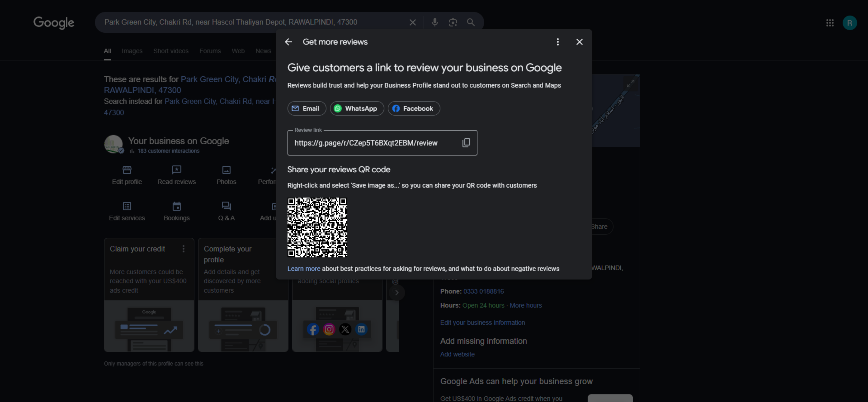The height and width of the screenshot is (402, 868).
Task: Copy the review link to clipboard
Action: (x=466, y=143)
